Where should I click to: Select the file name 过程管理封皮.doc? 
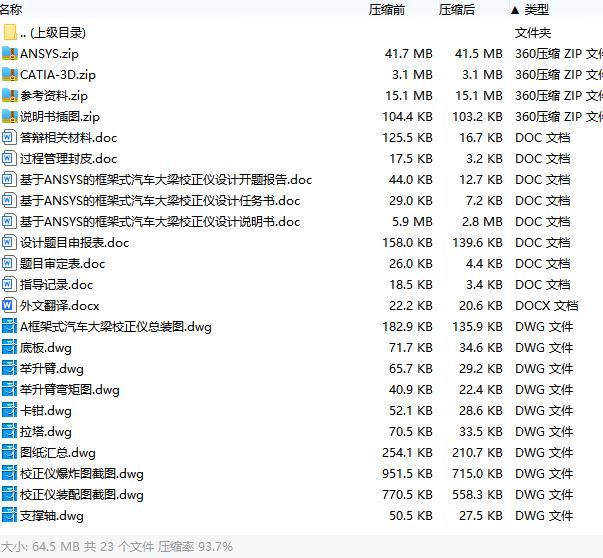(x=68, y=158)
